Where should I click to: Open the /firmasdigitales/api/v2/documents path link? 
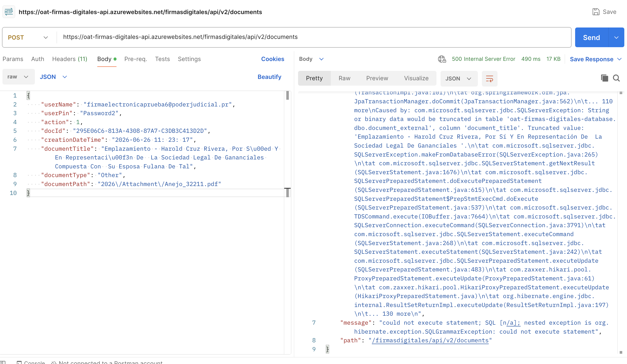pos(430,340)
